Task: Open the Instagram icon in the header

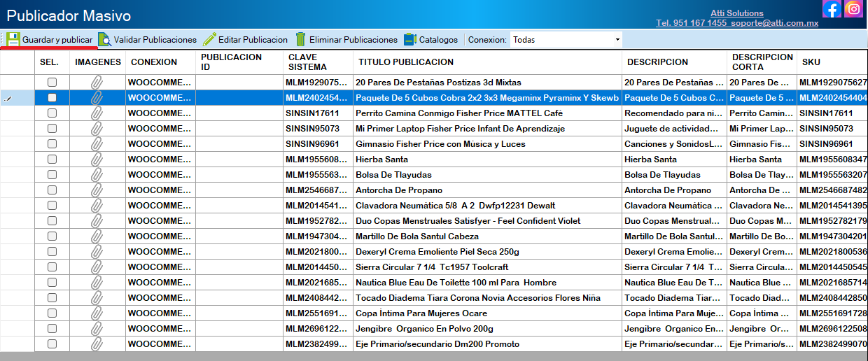Action: coord(853,9)
